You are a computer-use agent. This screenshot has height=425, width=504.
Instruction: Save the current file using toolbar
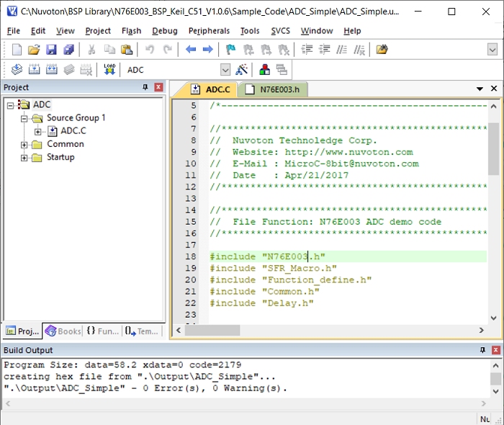51,50
